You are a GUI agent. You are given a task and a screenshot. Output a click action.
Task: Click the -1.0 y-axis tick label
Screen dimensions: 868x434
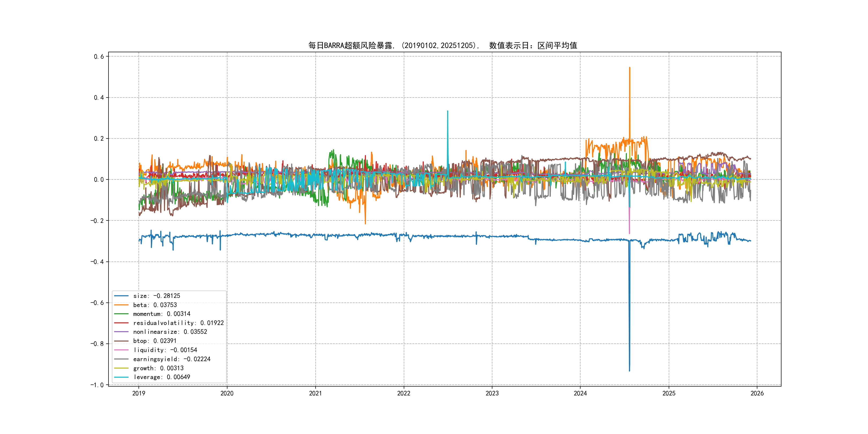pyautogui.click(x=97, y=385)
